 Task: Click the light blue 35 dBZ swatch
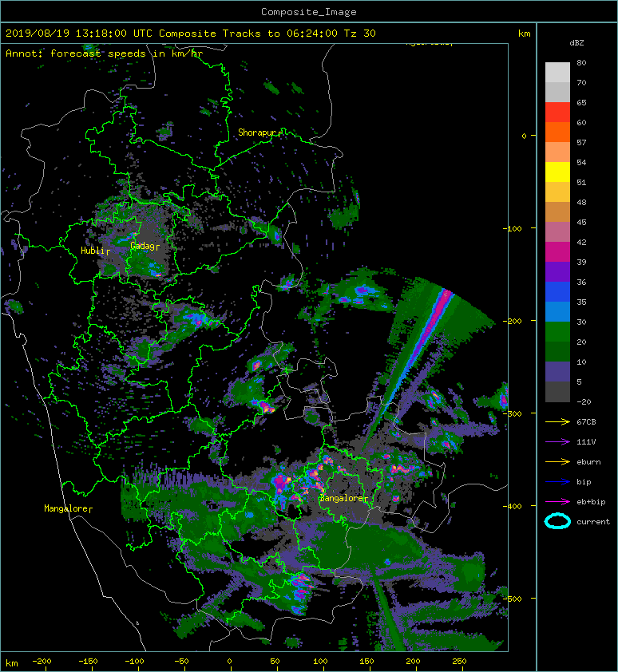(x=557, y=311)
